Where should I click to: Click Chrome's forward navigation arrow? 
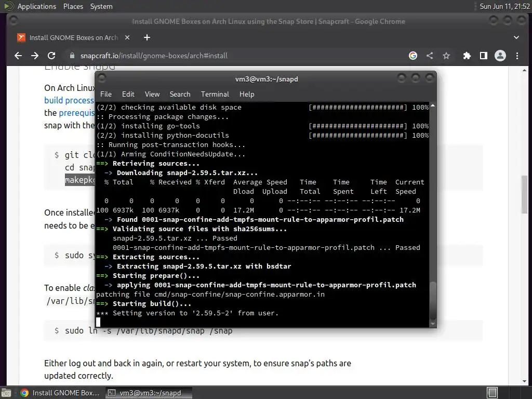coord(35,56)
